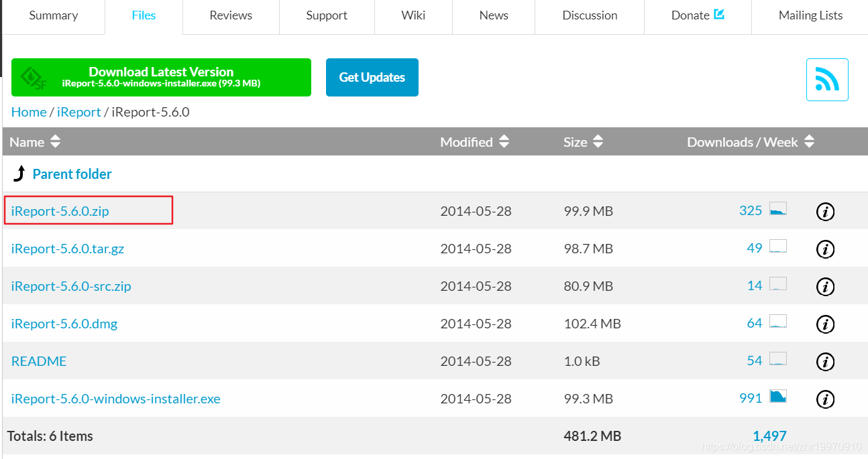Click the 1,497 total downloads count
Screen dimensions: 868x459
click(769, 436)
